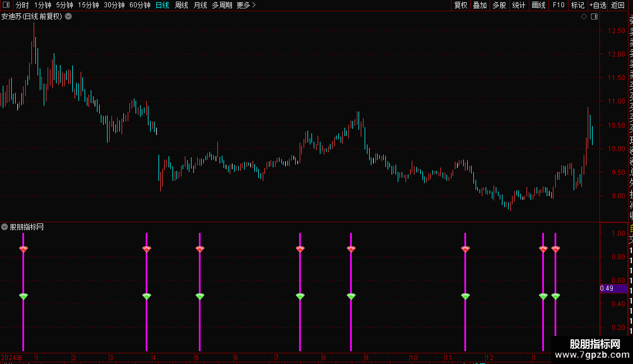Image resolution: width=633 pixels, height=364 pixels.
Task: Open the 更多 periods expander
Action: [x=246, y=5]
